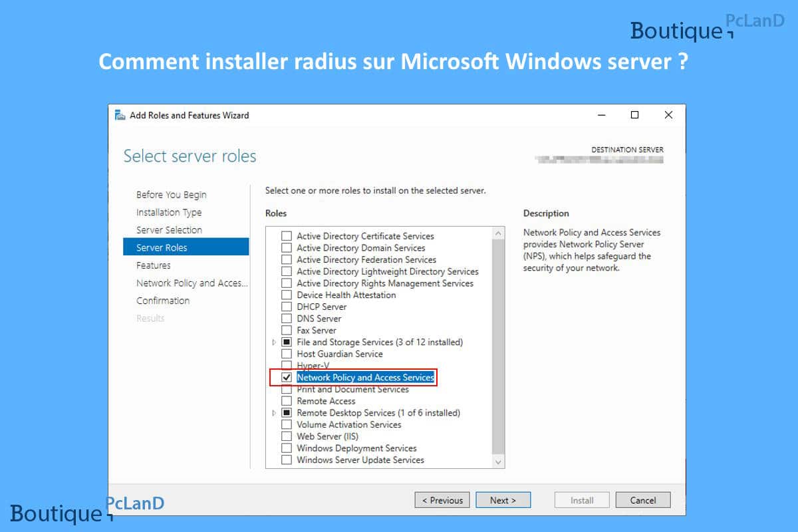The width and height of the screenshot is (798, 532).
Task: Select the Server Roles step
Action: pos(186,247)
